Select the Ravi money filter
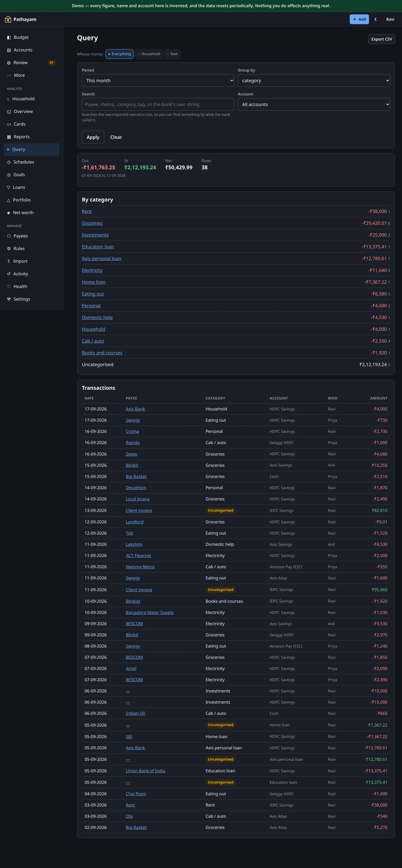This screenshot has height=868, width=402. click(172, 54)
